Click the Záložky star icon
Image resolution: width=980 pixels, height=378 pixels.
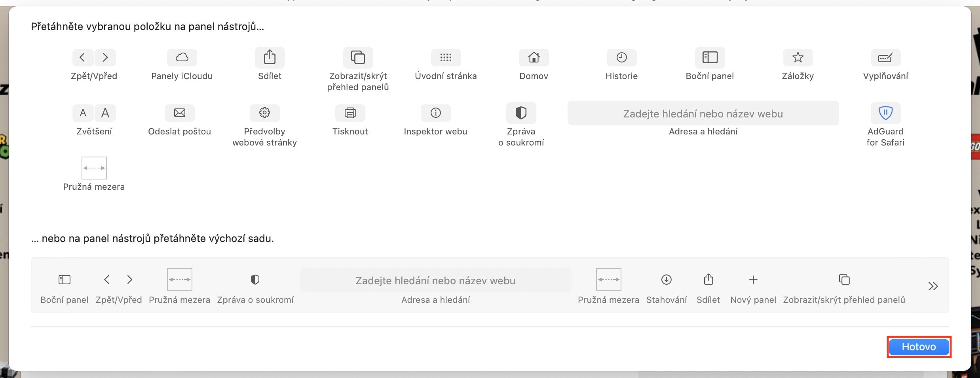click(x=798, y=58)
